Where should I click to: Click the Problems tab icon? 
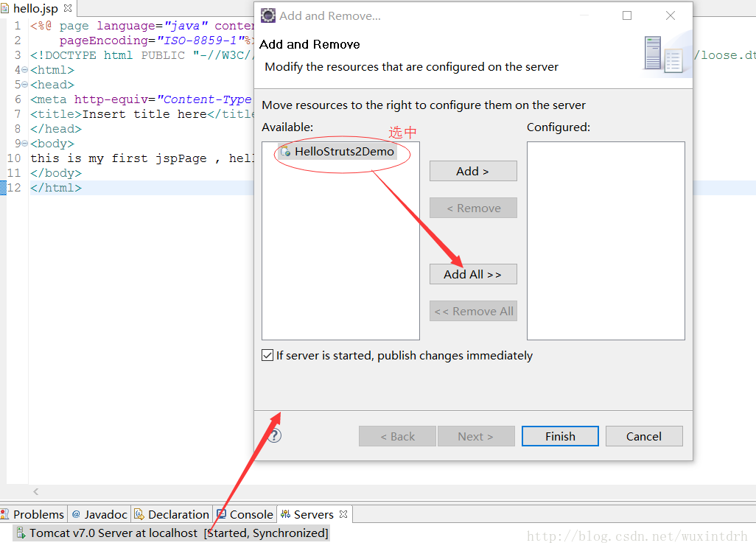click(x=5, y=514)
